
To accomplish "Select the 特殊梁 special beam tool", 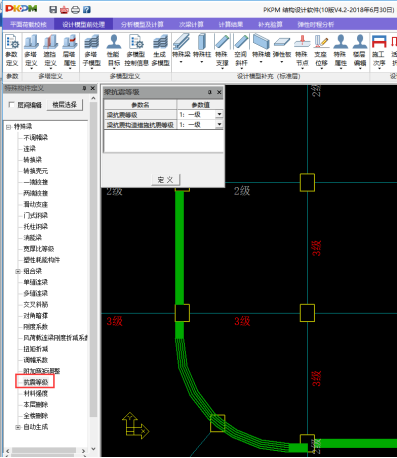I will [181, 45].
